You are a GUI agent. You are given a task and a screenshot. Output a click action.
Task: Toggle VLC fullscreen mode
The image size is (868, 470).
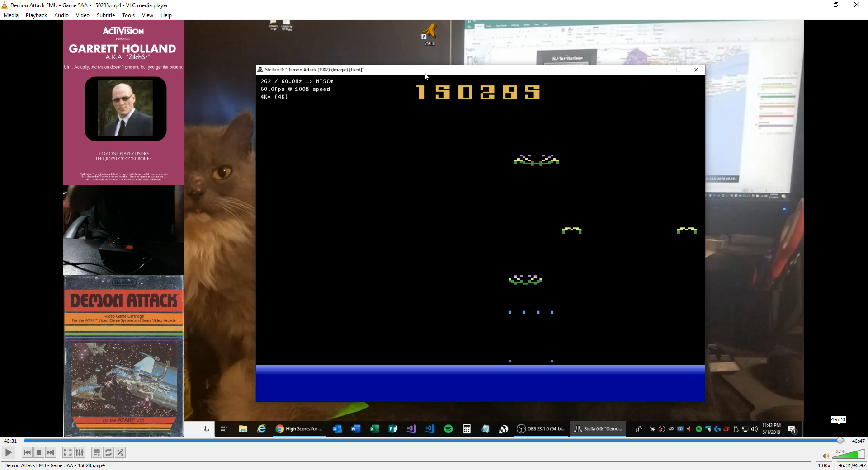point(67,452)
